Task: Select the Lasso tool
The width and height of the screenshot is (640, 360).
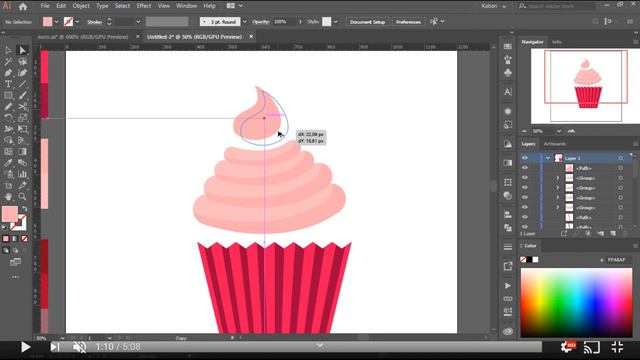Action: pos(22,62)
